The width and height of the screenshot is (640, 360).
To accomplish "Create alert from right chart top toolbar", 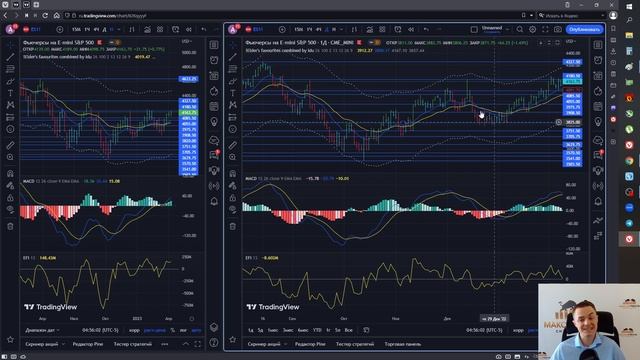I will click(x=398, y=29).
